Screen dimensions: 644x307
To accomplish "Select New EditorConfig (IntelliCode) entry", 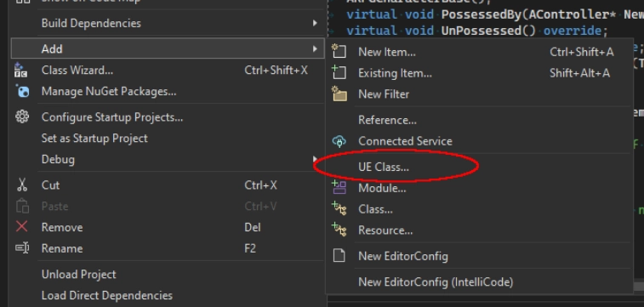I will point(478,282).
